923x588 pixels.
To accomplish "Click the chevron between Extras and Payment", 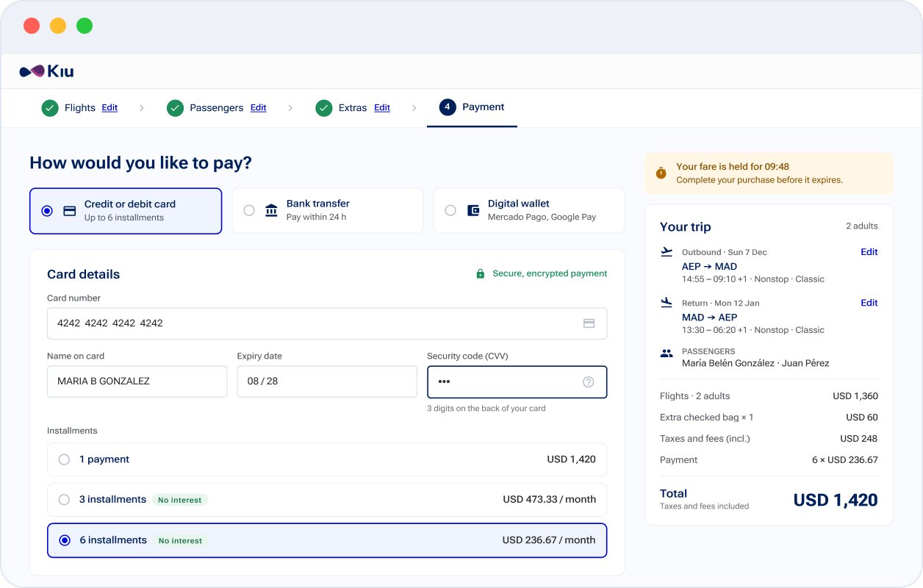I will [414, 108].
